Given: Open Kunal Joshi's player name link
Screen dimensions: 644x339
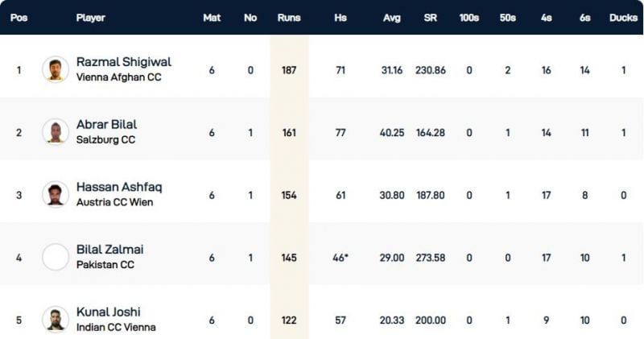Looking at the screenshot, I should (108, 312).
